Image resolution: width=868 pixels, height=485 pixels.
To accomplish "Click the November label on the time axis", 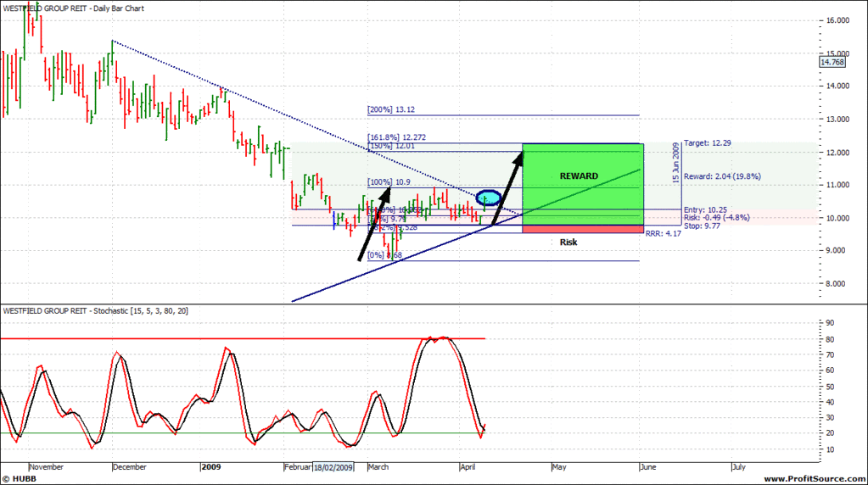I will coord(46,466).
